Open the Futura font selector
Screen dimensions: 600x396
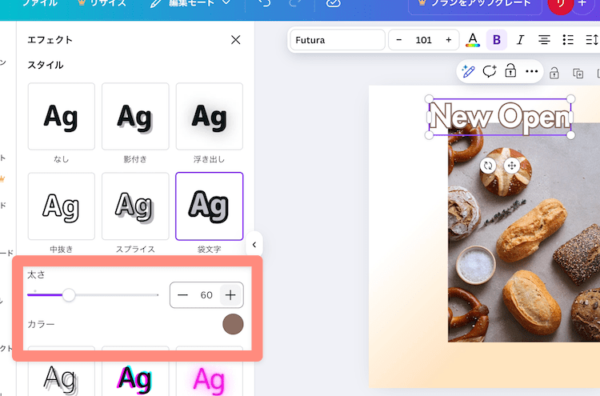tap(338, 40)
